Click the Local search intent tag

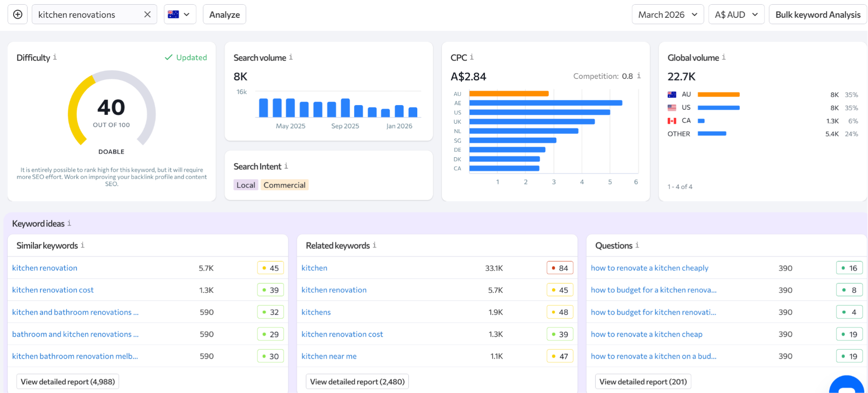246,185
